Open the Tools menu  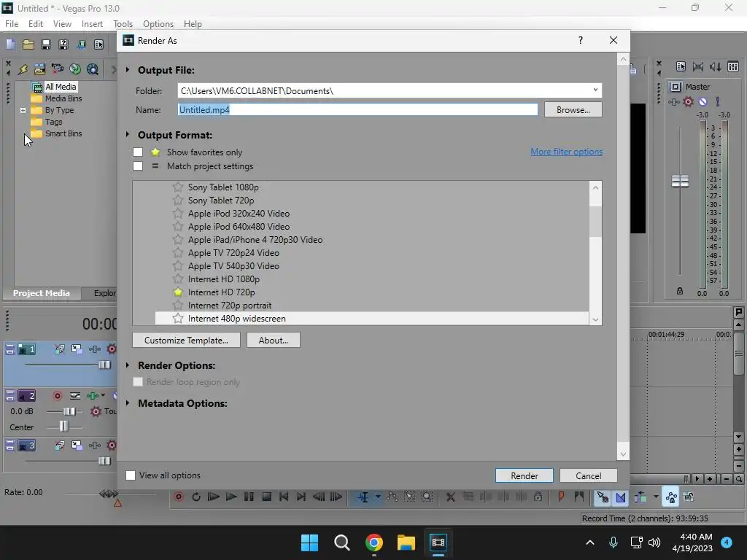pyautogui.click(x=123, y=24)
